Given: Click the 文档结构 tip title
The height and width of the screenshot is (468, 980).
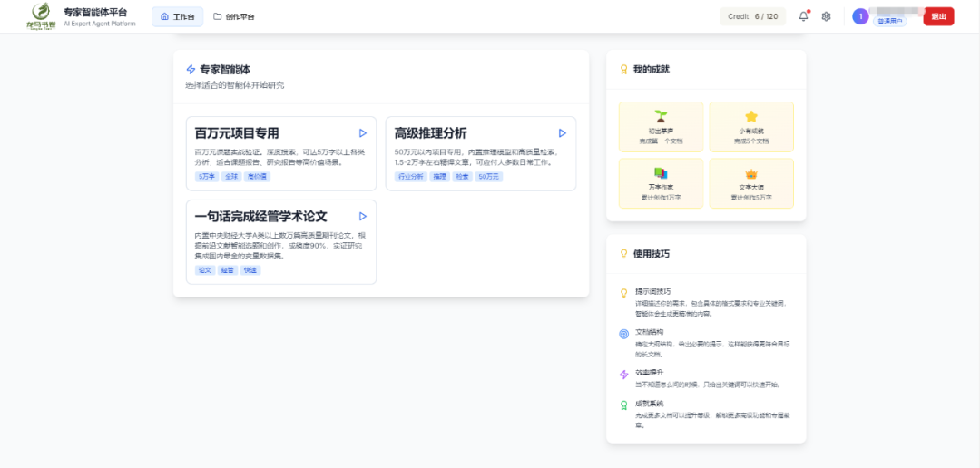Looking at the screenshot, I should tap(649, 333).
